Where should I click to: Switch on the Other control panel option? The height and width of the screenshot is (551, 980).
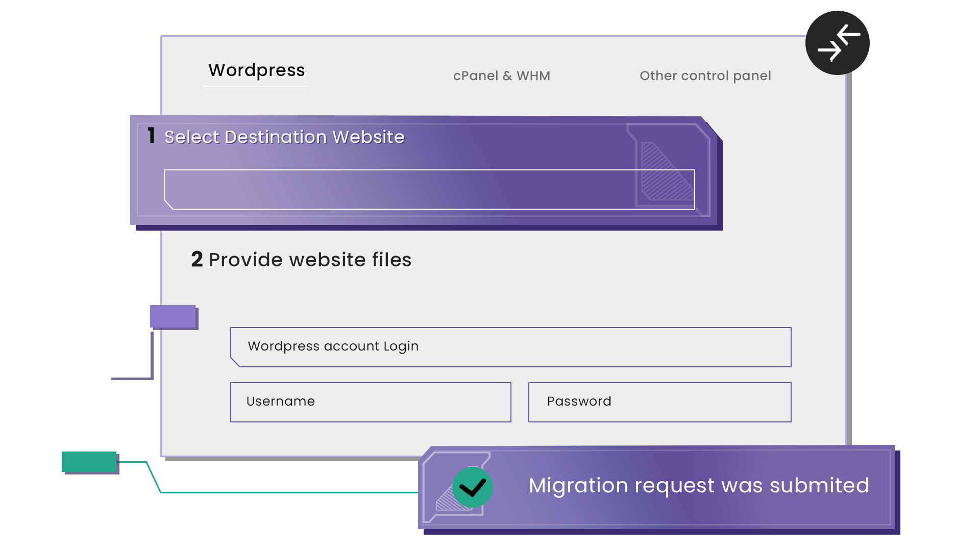(x=705, y=76)
